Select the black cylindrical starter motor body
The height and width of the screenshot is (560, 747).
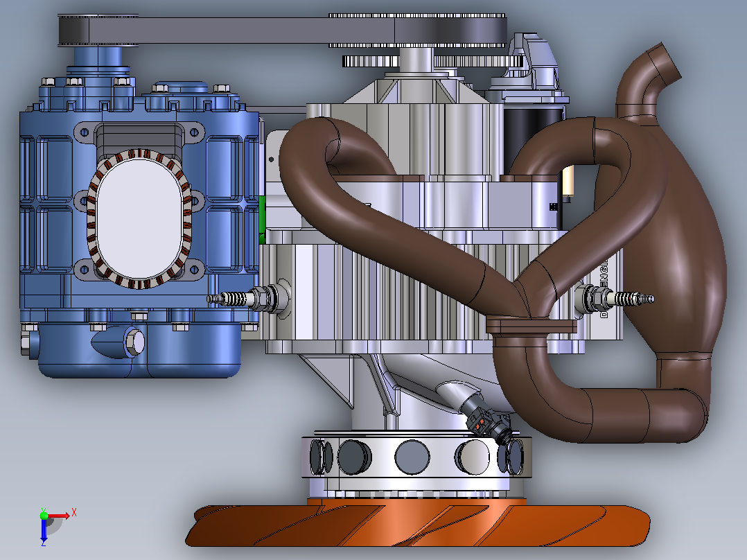[533, 138]
